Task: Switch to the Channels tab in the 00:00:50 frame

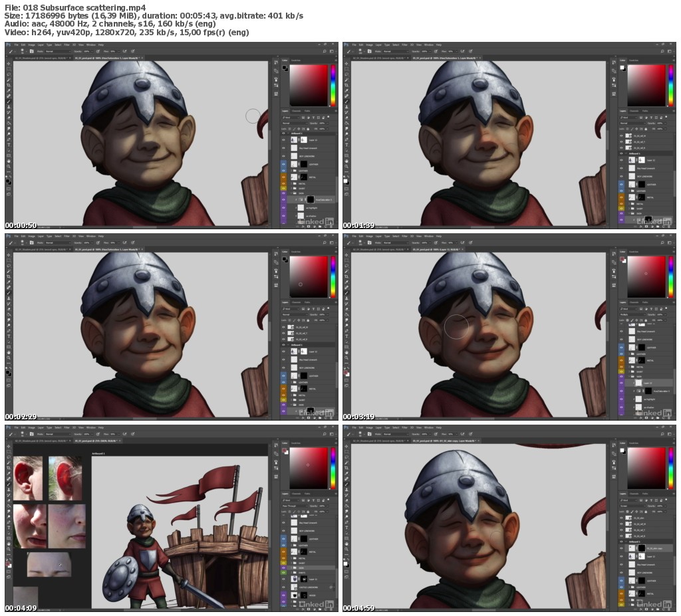Action: 296,111
